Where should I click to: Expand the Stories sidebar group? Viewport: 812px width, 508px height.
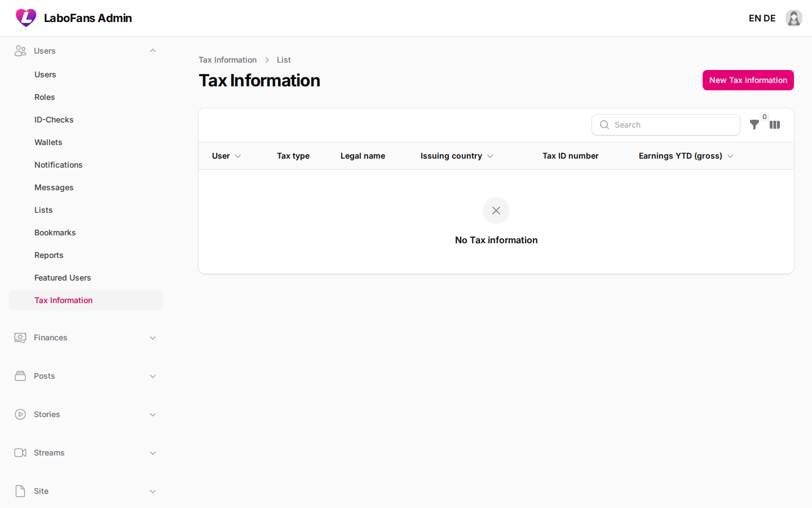pos(153,414)
